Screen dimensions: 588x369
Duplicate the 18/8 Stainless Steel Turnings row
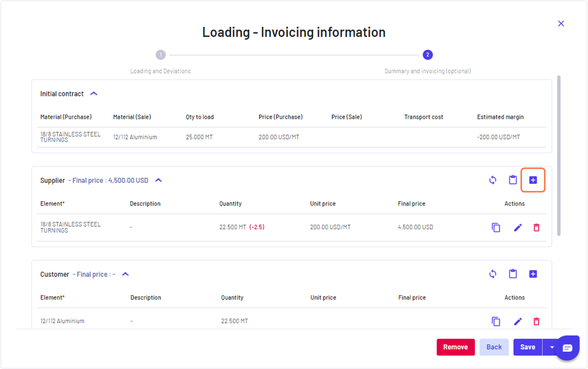coord(496,228)
